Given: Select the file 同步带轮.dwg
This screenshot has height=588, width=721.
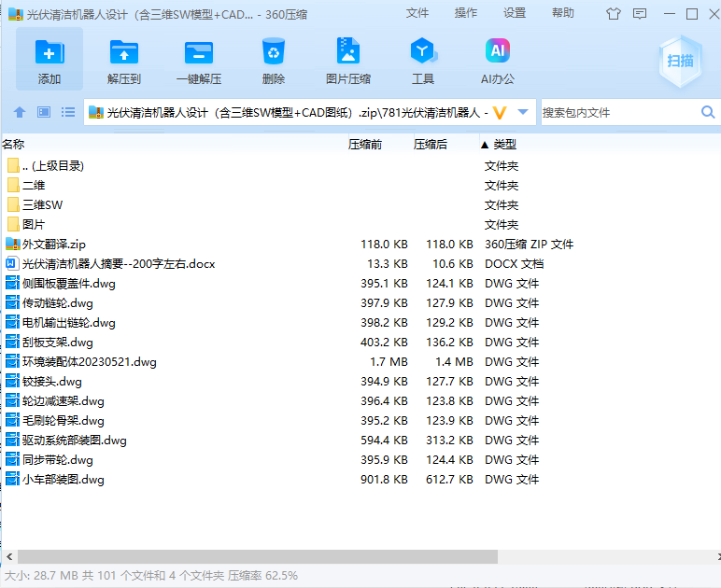Looking at the screenshot, I should tap(58, 460).
